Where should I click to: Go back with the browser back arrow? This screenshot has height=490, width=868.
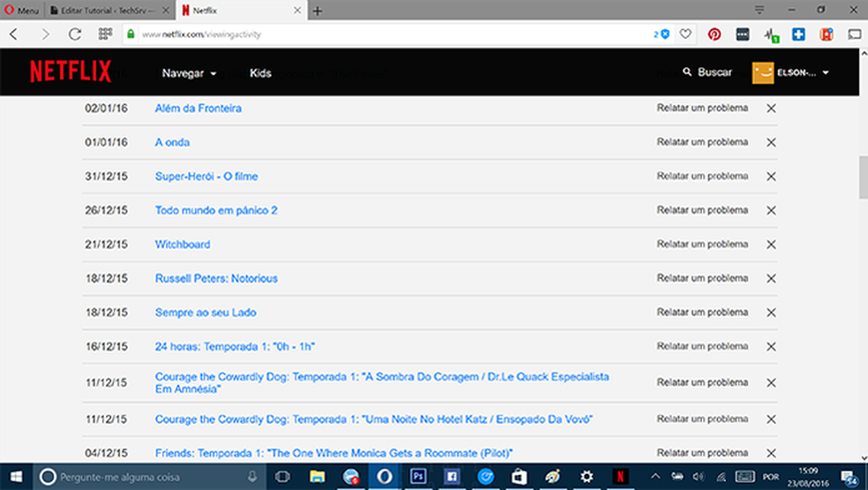(14, 34)
